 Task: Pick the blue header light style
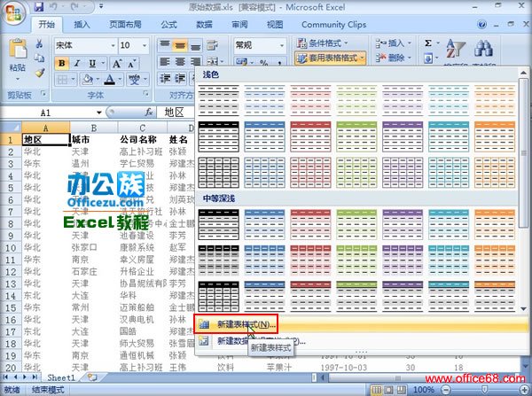tap(264, 136)
